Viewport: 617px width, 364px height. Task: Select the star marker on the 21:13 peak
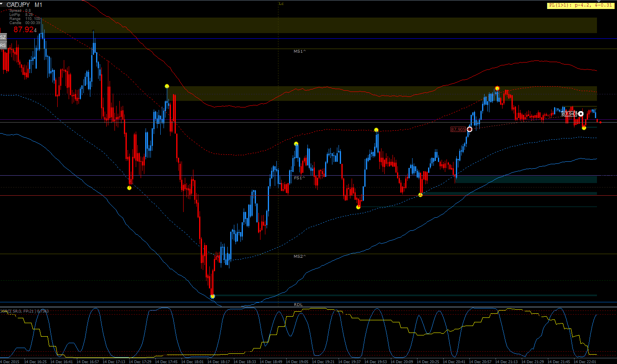pyautogui.click(x=497, y=88)
